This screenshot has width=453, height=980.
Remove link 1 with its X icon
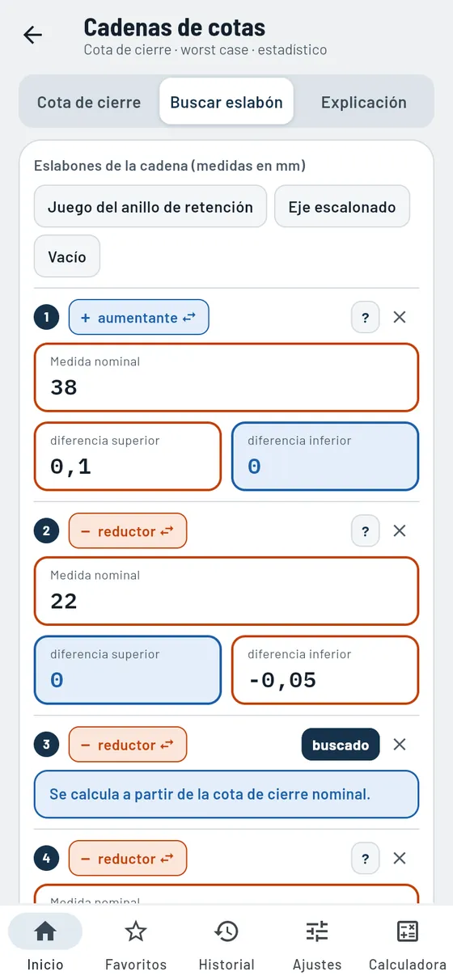pyautogui.click(x=400, y=318)
